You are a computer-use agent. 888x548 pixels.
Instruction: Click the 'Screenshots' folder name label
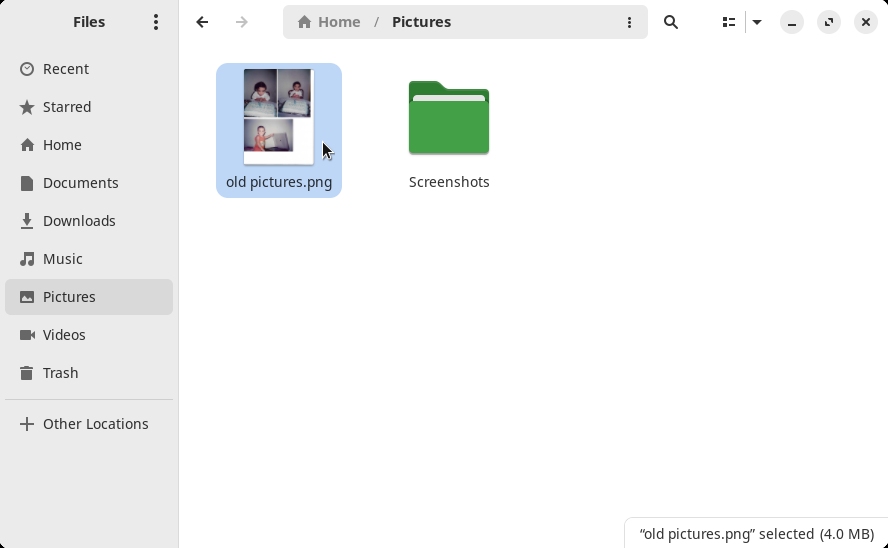(449, 182)
